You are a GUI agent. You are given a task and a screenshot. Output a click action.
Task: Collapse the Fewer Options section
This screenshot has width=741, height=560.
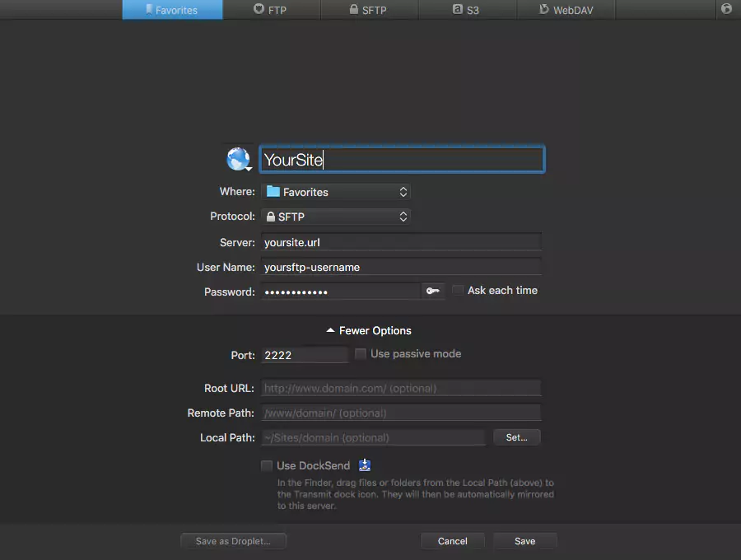(x=368, y=330)
